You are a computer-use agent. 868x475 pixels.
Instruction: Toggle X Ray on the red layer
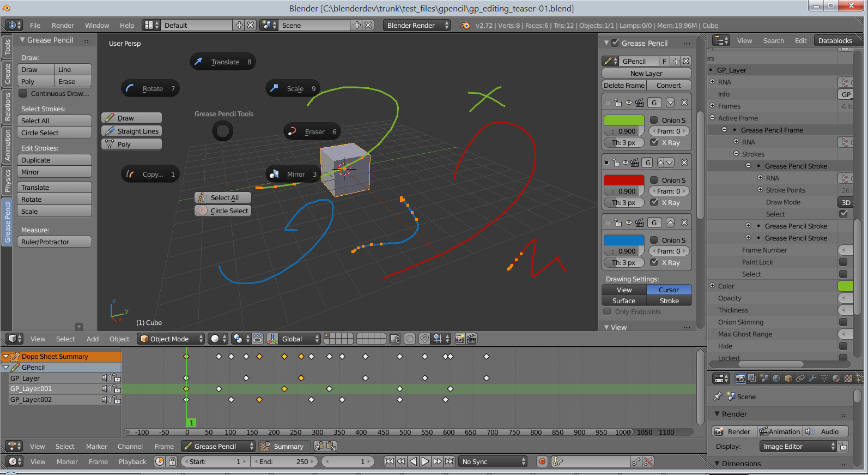(x=654, y=202)
